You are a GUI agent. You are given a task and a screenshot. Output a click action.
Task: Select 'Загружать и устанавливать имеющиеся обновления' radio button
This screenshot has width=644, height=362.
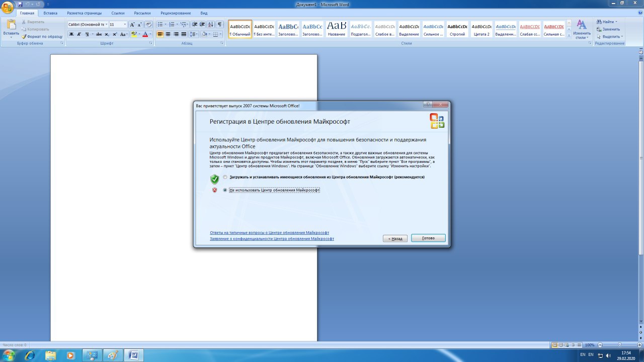tap(225, 177)
